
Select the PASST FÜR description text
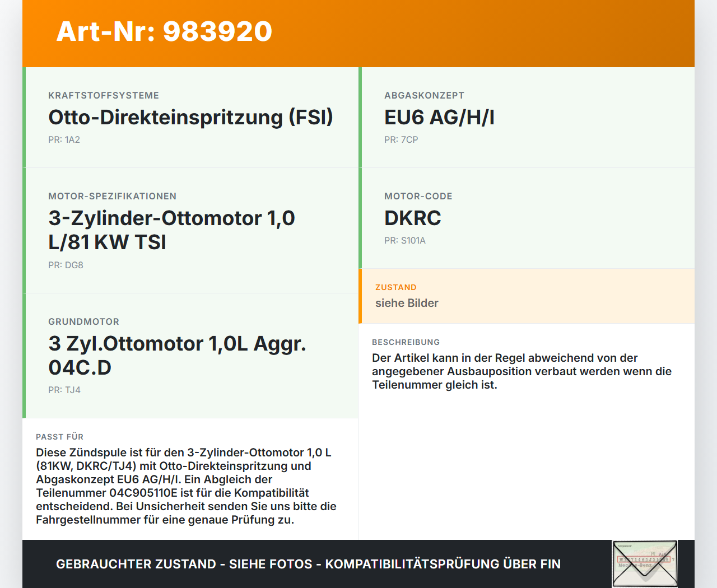click(x=187, y=486)
